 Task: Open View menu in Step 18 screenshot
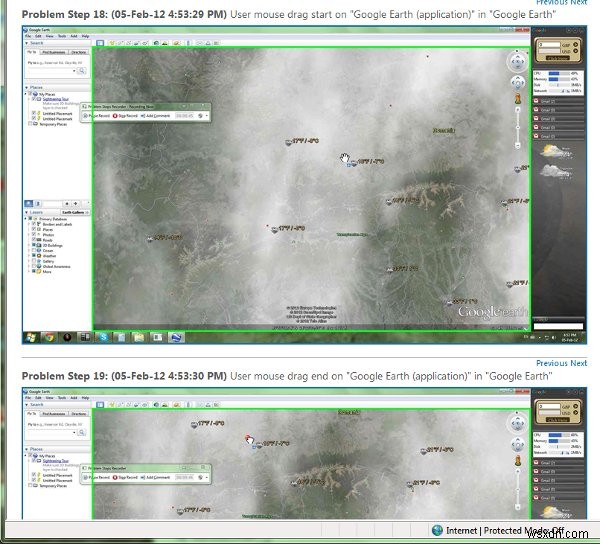(50, 36)
